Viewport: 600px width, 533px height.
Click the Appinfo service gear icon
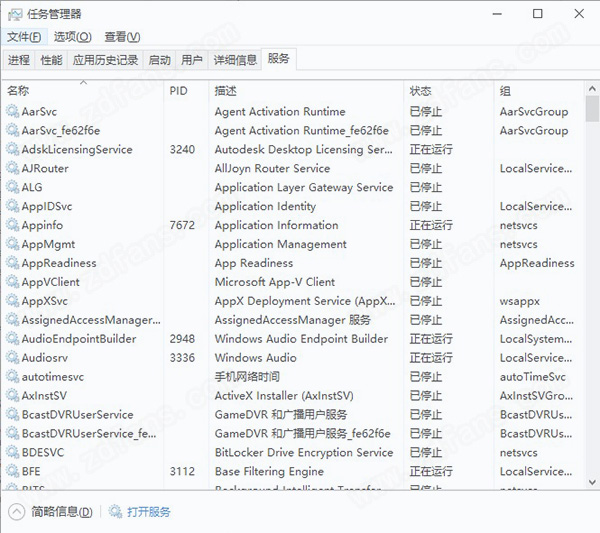click(x=13, y=225)
